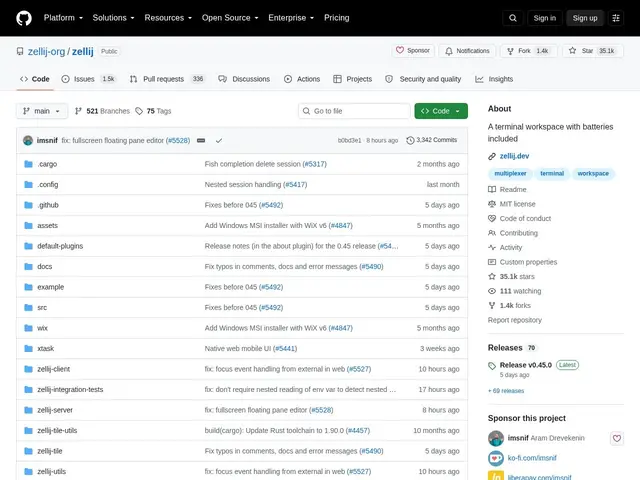Open the Activity link
This screenshot has height=480, width=640.
pyautogui.click(x=505, y=247)
